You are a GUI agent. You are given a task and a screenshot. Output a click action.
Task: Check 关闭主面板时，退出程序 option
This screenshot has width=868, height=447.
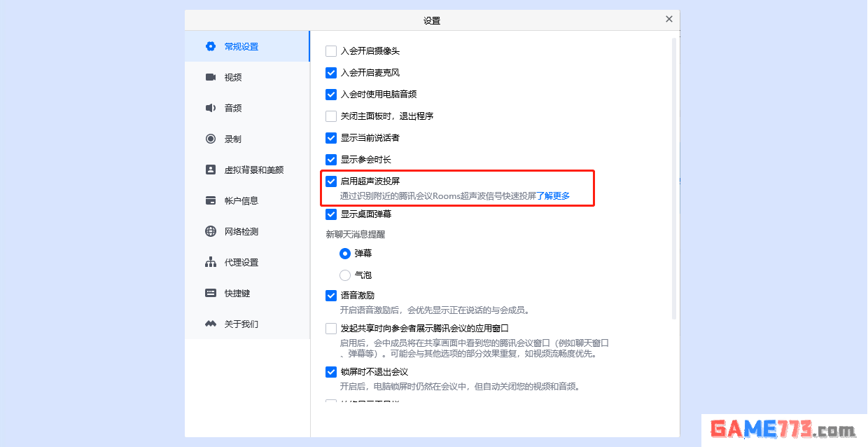331,116
